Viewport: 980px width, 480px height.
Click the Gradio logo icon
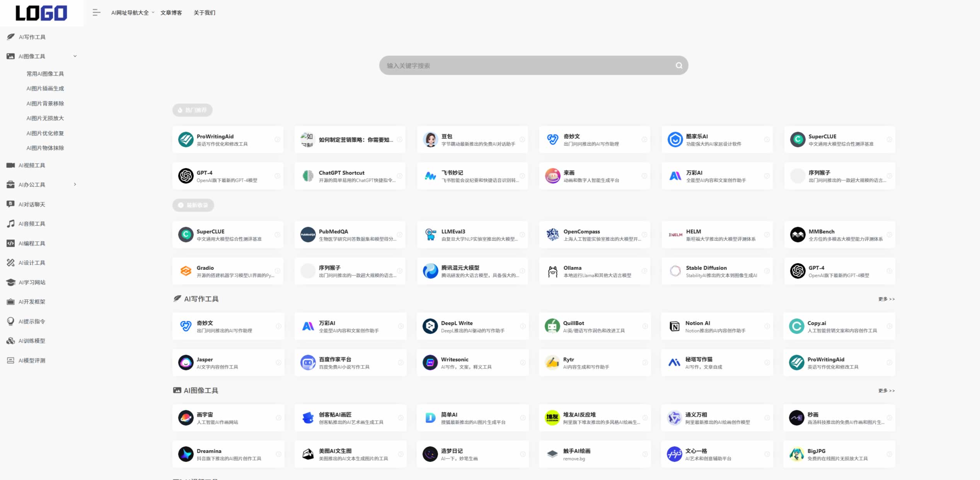(x=186, y=271)
